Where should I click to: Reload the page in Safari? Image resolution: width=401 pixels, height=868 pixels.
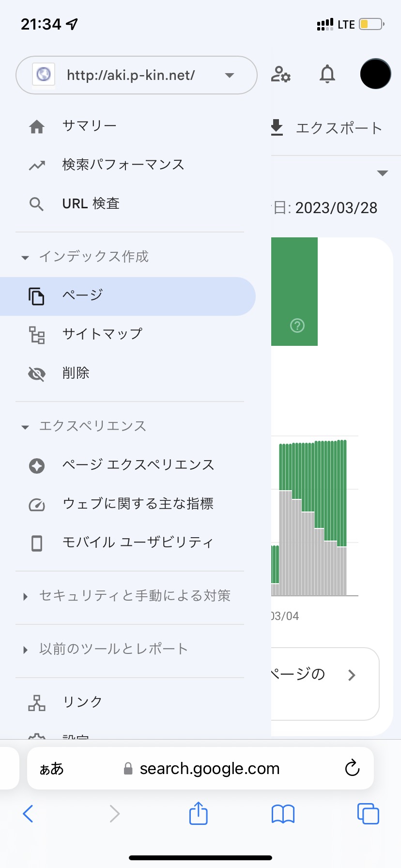tap(352, 768)
